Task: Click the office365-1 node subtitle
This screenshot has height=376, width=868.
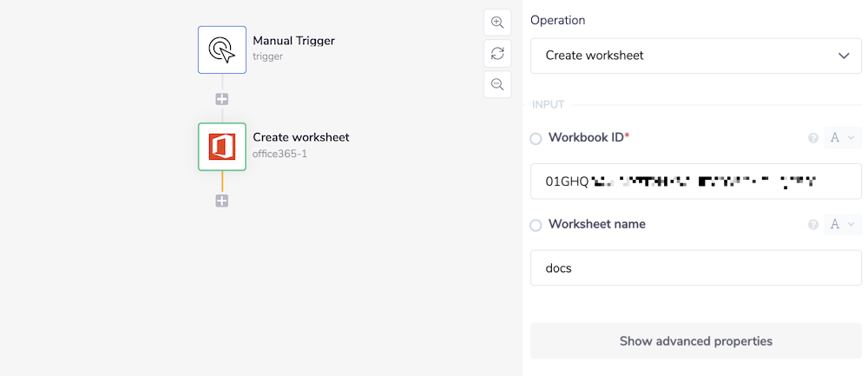Action: (x=279, y=154)
